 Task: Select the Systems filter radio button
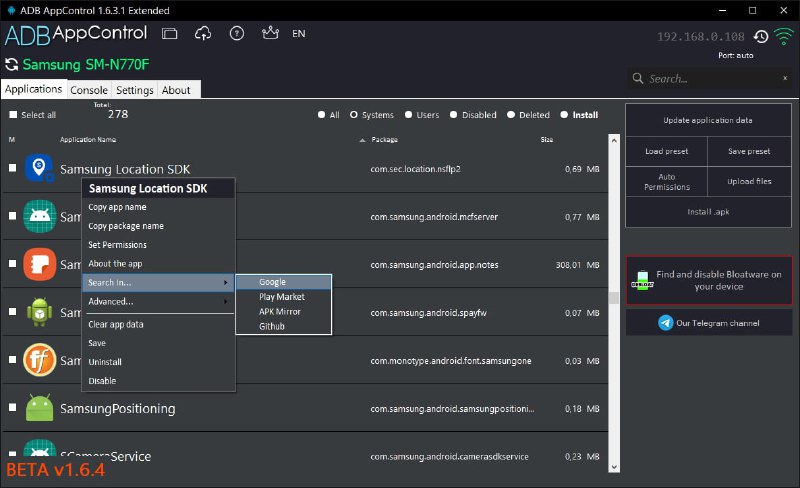click(354, 115)
